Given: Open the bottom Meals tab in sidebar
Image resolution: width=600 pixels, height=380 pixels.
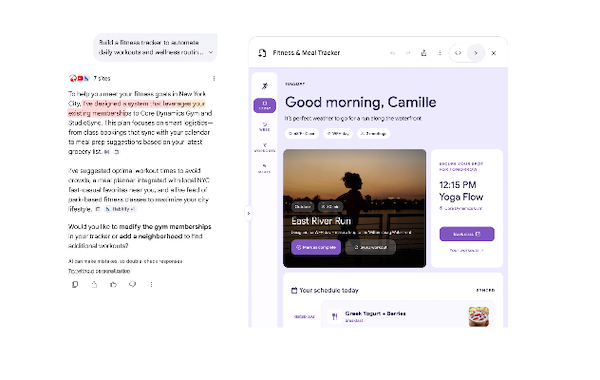Looking at the screenshot, I should click(x=264, y=169).
